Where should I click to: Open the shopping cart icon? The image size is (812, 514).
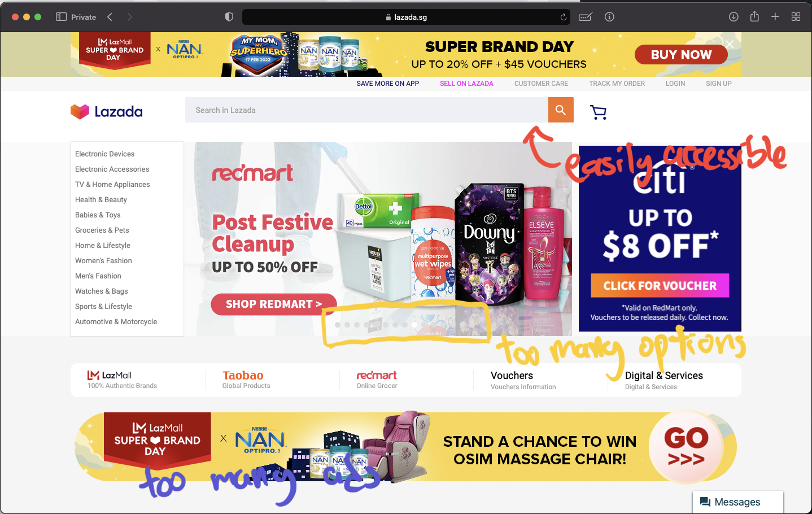pyautogui.click(x=598, y=112)
